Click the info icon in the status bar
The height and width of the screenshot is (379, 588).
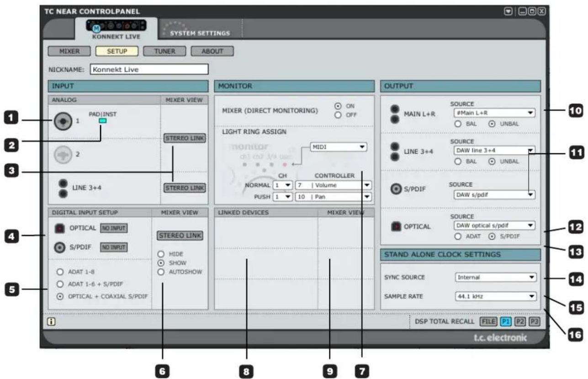(x=51, y=321)
